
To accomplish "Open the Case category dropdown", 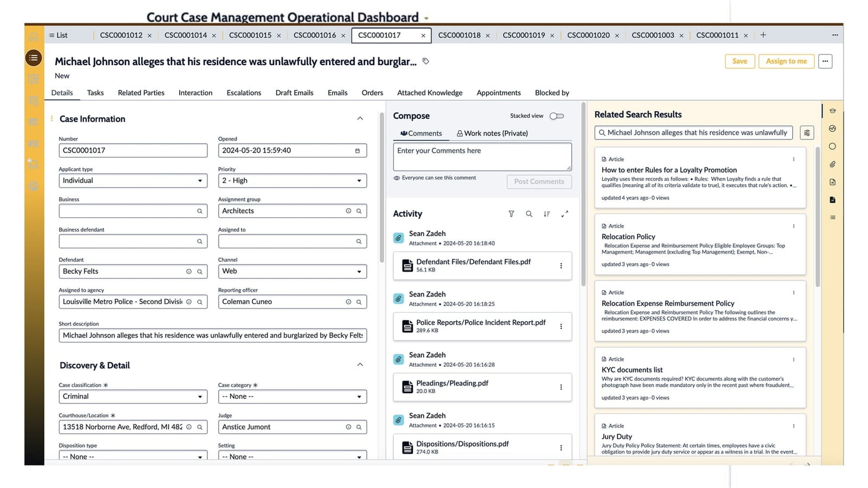I will (x=292, y=397).
